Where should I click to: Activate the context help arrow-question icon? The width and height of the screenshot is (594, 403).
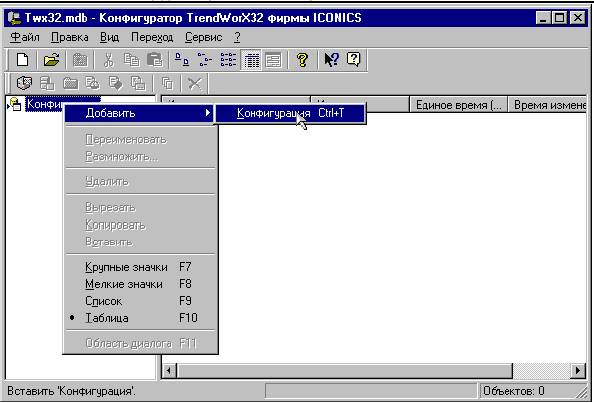coord(331,60)
